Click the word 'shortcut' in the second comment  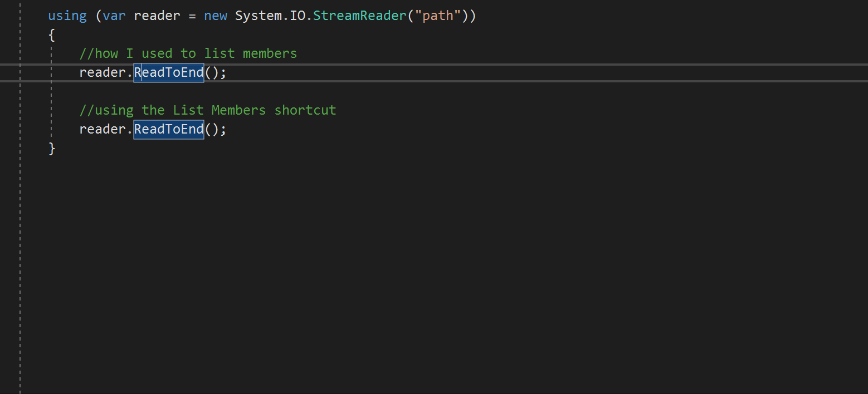tap(305, 110)
